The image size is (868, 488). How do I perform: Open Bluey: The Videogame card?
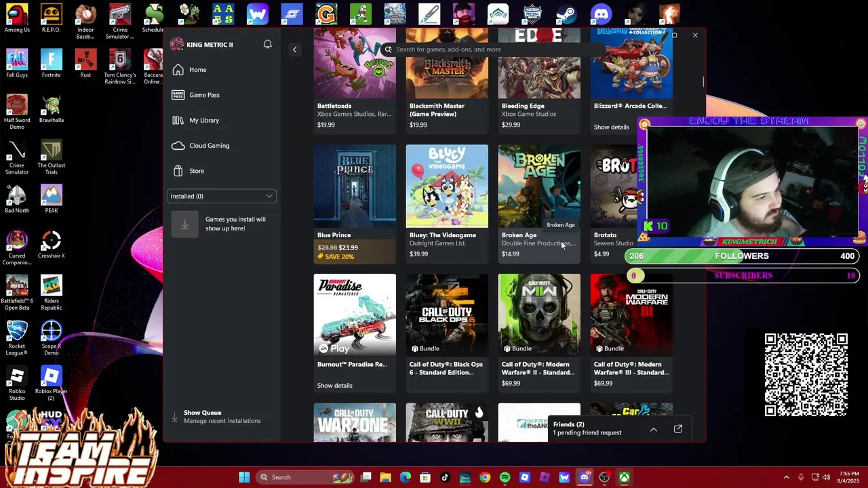click(x=447, y=203)
